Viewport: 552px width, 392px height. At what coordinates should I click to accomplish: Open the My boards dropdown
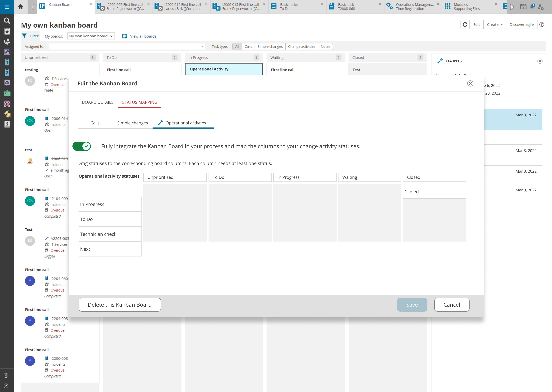[91, 36]
